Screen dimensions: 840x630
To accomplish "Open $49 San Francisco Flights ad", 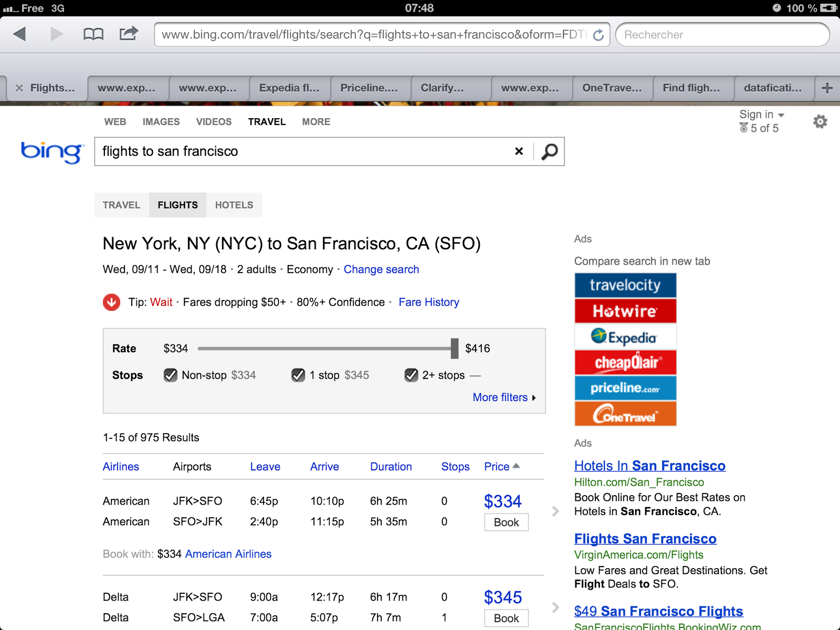I will point(658,611).
